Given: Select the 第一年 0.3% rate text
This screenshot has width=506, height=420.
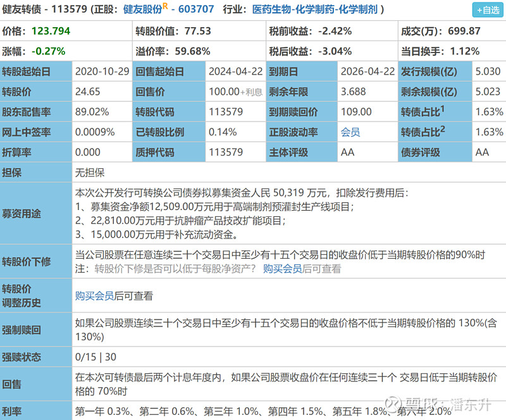Looking at the screenshot, I should point(102,411).
